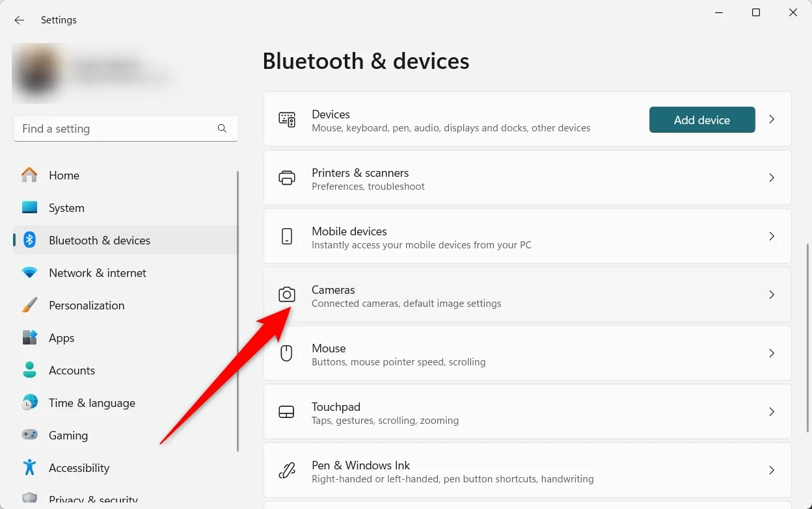812x509 pixels.
Task: Open Accessibility settings category
Action: tap(125, 468)
